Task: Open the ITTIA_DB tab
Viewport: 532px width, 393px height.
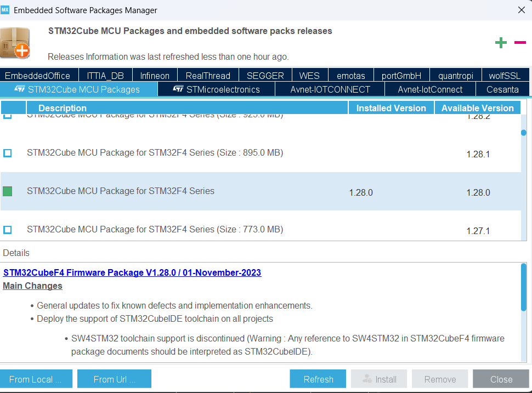Action: point(105,75)
